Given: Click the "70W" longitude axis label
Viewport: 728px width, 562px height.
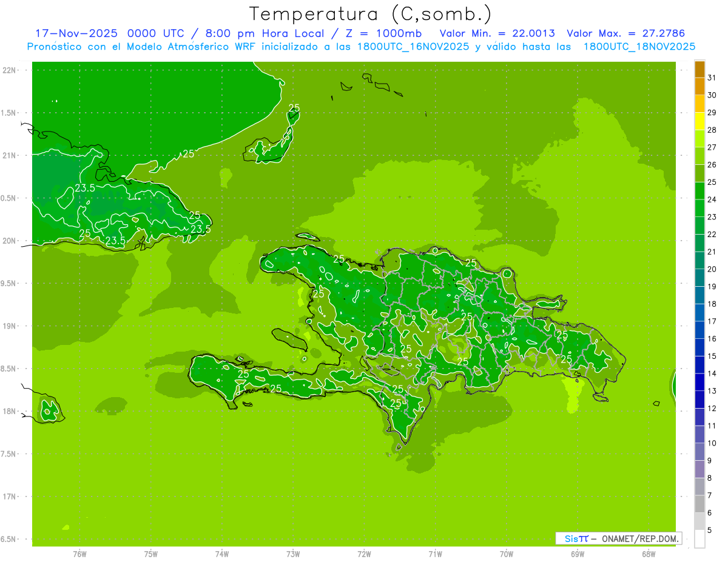Looking at the screenshot, I should pyautogui.click(x=507, y=554).
